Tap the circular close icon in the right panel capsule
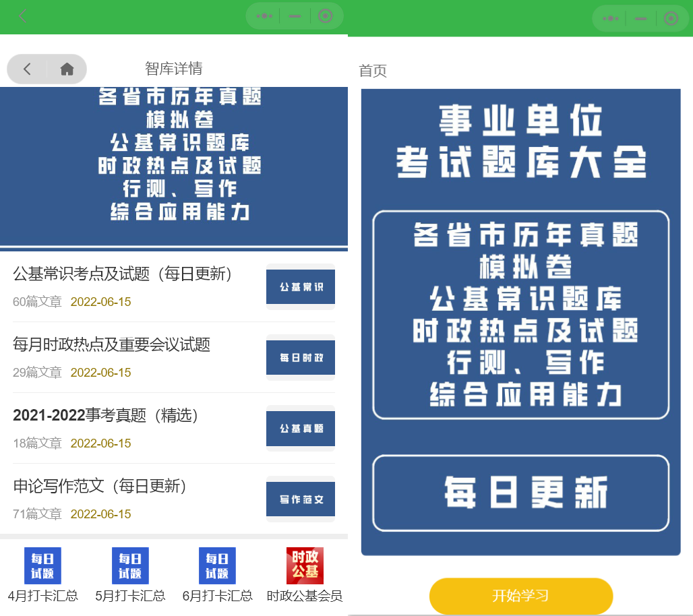The image size is (693, 616). pos(670,19)
